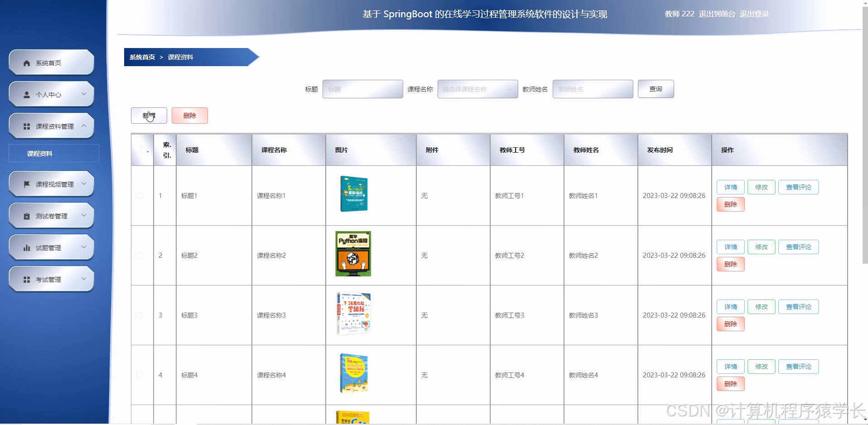Click the home icon beside 系统首页
The image size is (868, 425).
click(x=26, y=63)
